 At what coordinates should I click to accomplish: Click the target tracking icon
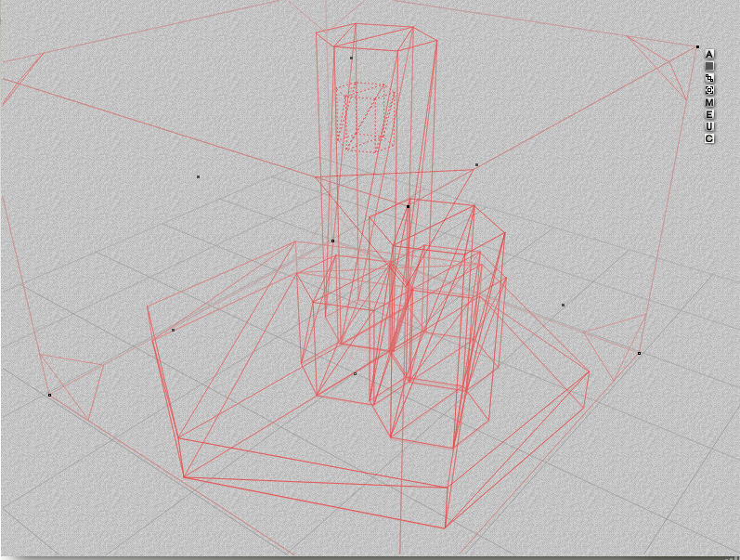tap(708, 90)
